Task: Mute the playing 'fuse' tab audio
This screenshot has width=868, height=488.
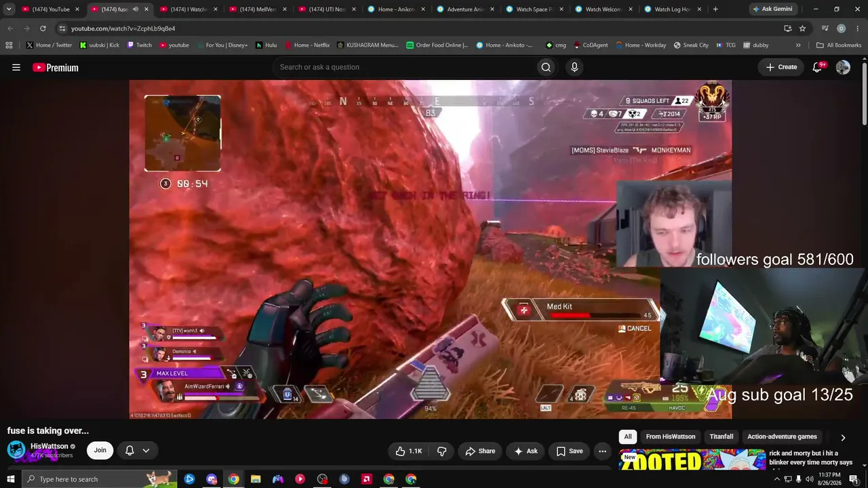Action: 135,9
